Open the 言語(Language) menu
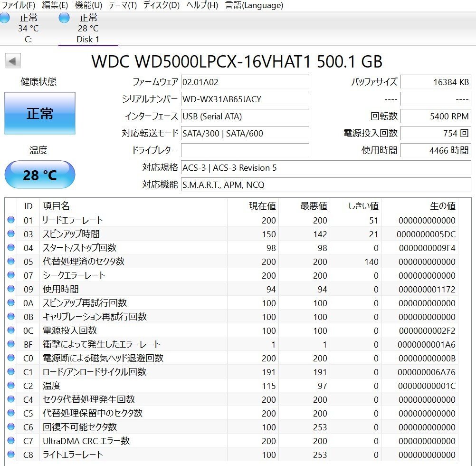476x466 pixels. point(254,5)
